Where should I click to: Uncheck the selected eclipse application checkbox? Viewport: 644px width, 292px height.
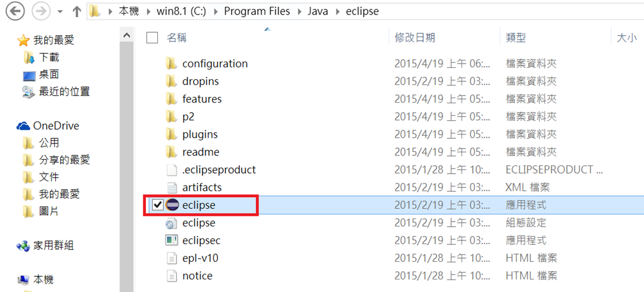pos(158,205)
